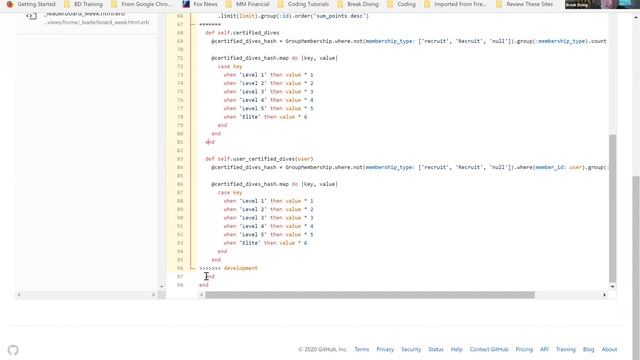
Task: Open the API footer link
Action: [544, 349]
